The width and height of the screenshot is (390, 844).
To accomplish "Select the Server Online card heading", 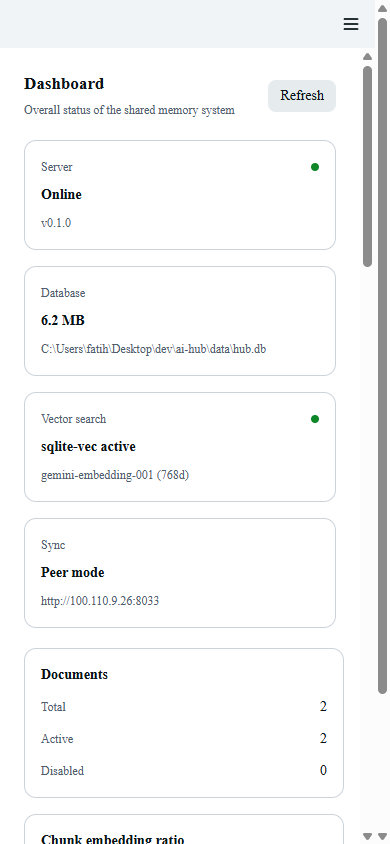I will (x=61, y=194).
